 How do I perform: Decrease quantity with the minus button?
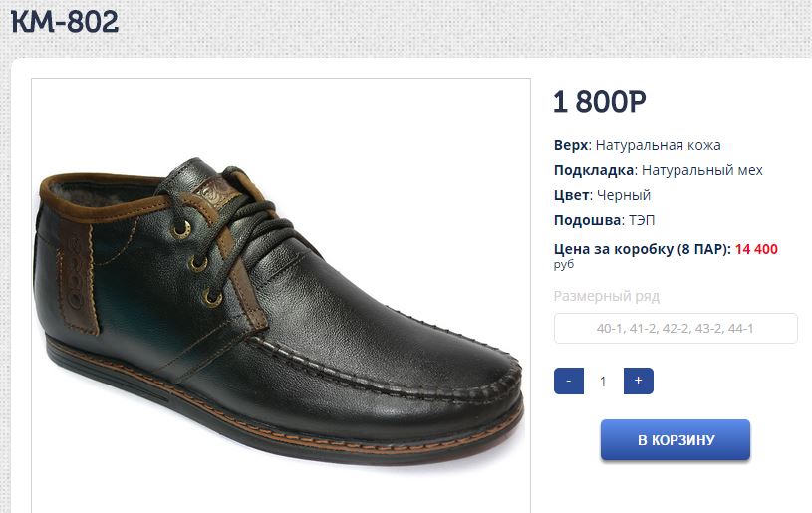point(568,381)
